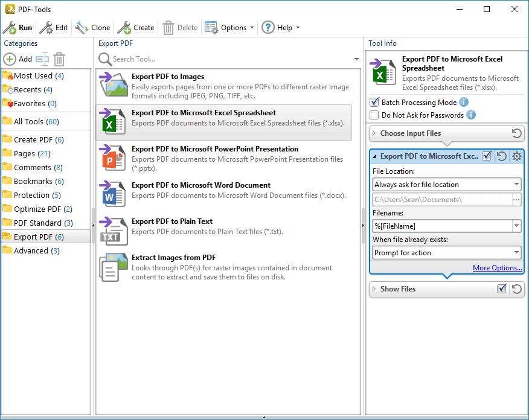Reset the Show Files step

pyautogui.click(x=516, y=289)
